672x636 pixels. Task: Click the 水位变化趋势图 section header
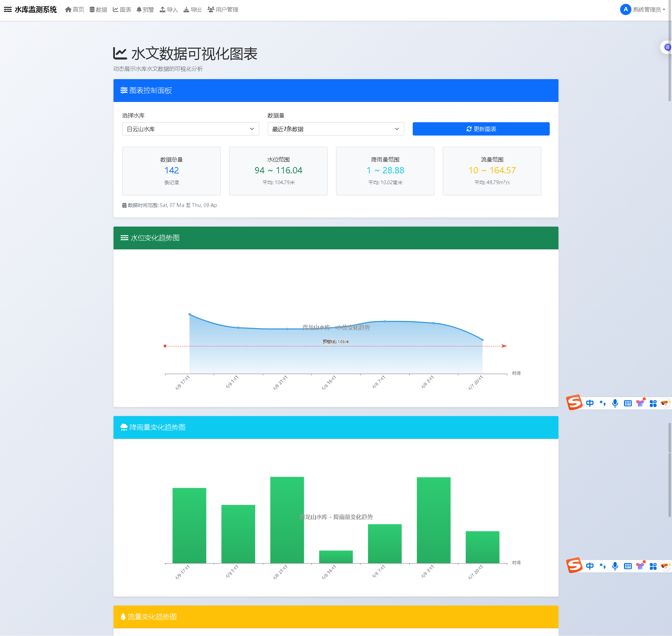(x=336, y=238)
